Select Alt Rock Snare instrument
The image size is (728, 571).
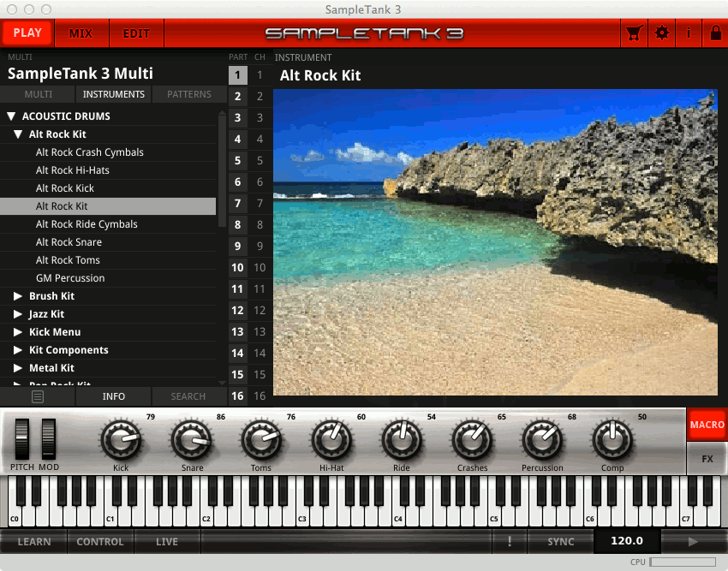[x=108, y=242]
